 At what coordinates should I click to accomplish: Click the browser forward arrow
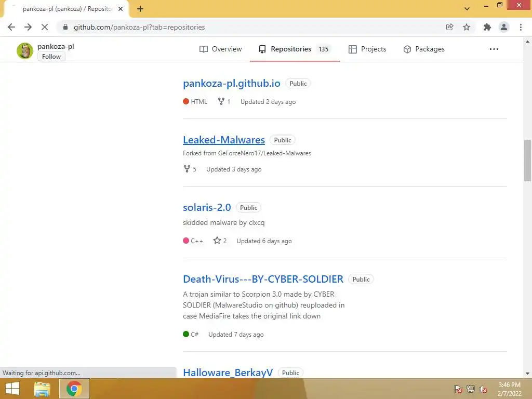[28, 27]
